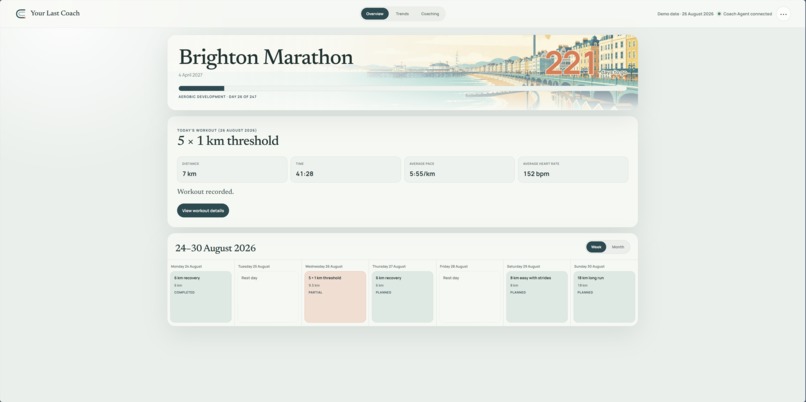Click the View workout details button
The height and width of the screenshot is (402, 806).
[x=203, y=210]
